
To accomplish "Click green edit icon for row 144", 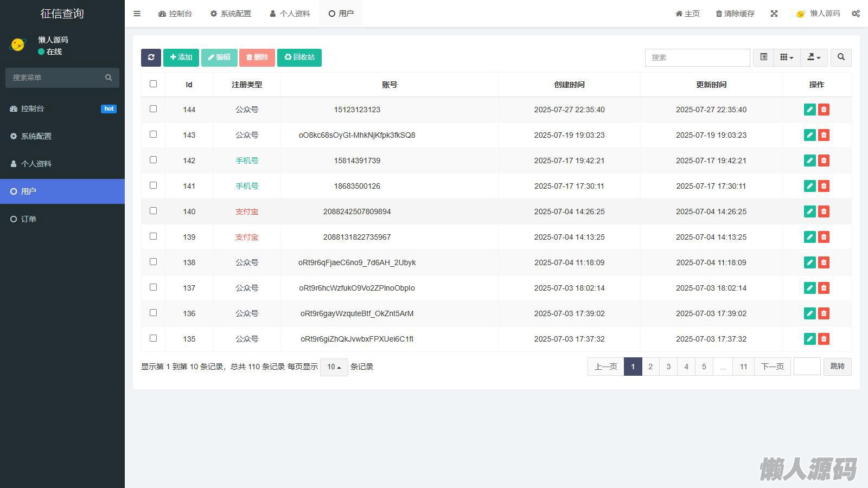I will (x=809, y=110).
